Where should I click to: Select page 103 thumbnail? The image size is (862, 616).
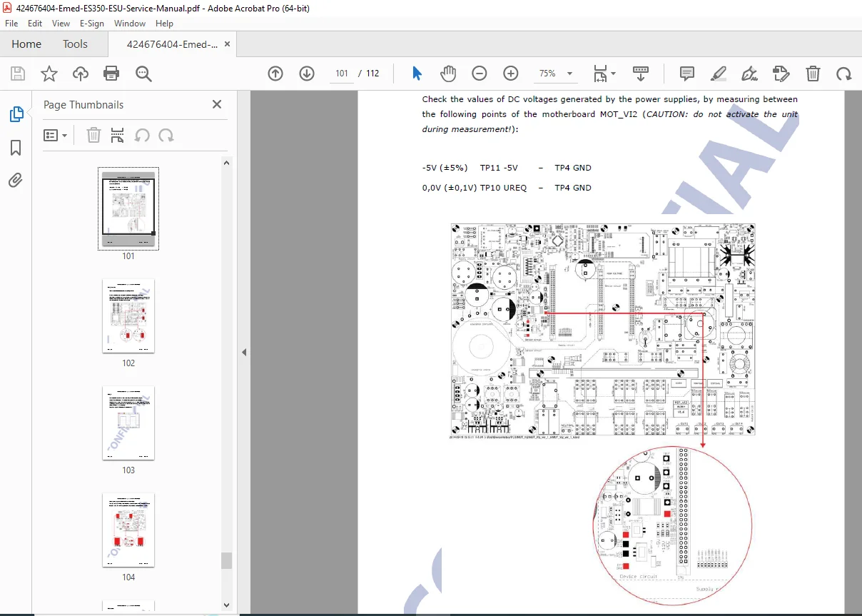click(x=128, y=423)
